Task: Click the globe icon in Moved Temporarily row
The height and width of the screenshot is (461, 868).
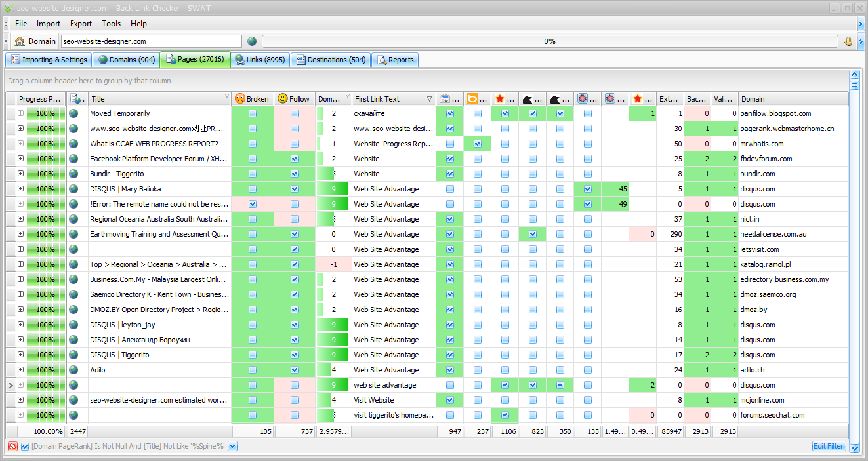Action: coord(74,113)
